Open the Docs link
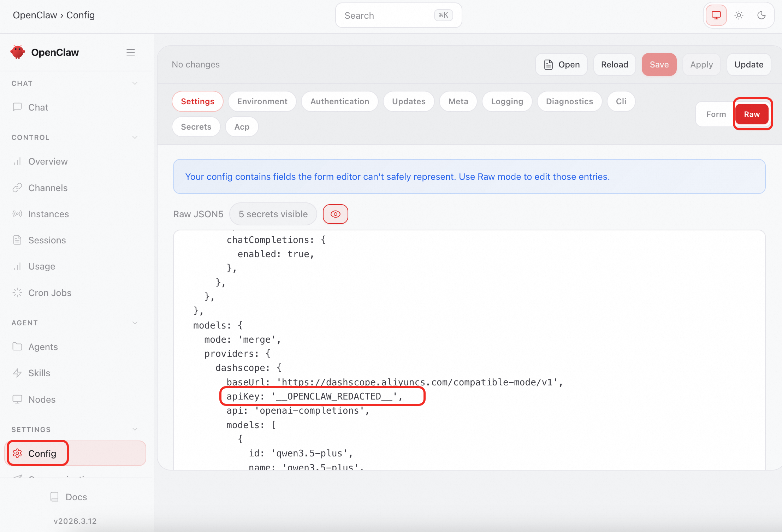The height and width of the screenshot is (532, 782). click(x=69, y=497)
